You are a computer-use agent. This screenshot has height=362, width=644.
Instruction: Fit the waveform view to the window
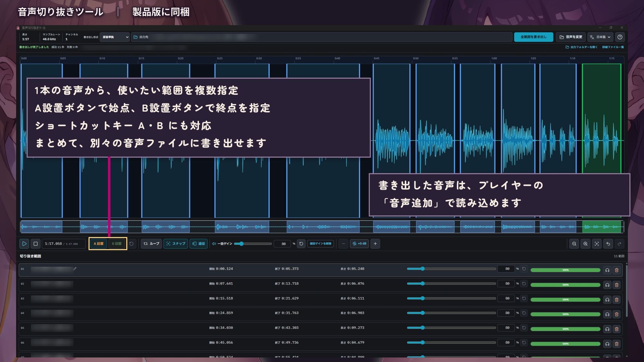click(x=597, y=244)
